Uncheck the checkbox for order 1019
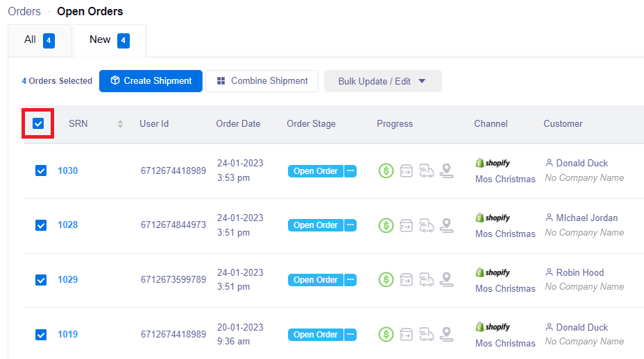Viewport: 644px width, 359px height. (41, 334)
